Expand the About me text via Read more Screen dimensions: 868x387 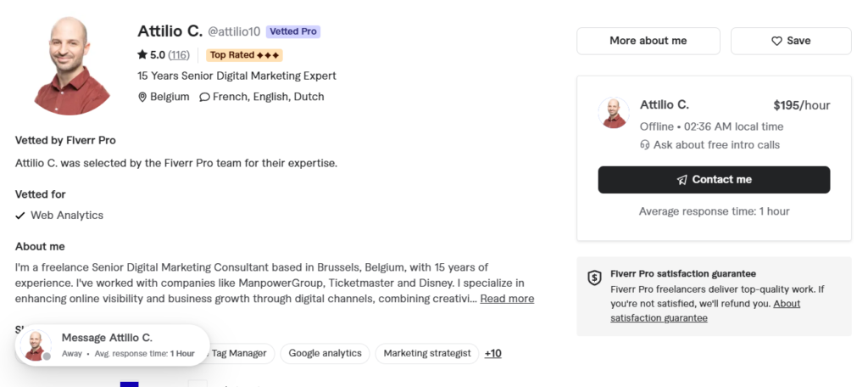507,298
